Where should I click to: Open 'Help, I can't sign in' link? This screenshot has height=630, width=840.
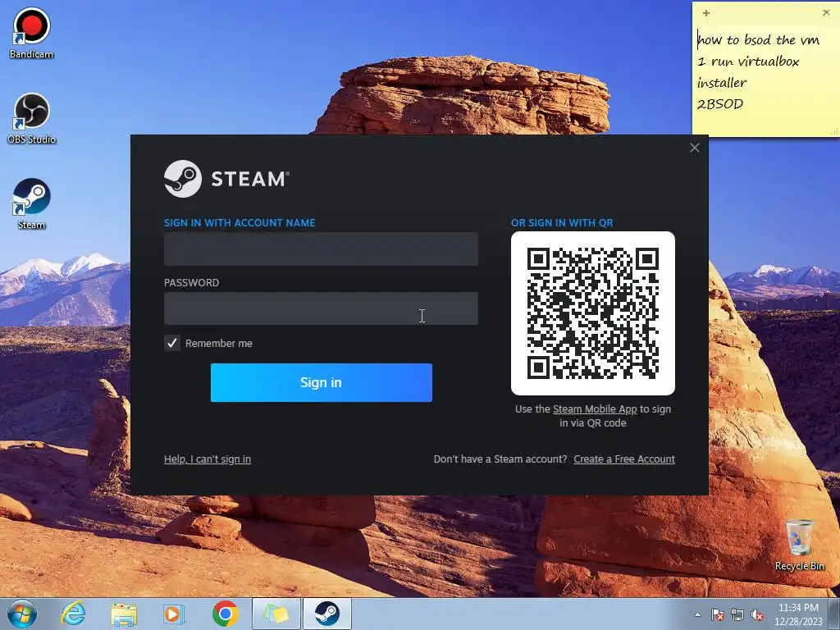pos(208,459)
